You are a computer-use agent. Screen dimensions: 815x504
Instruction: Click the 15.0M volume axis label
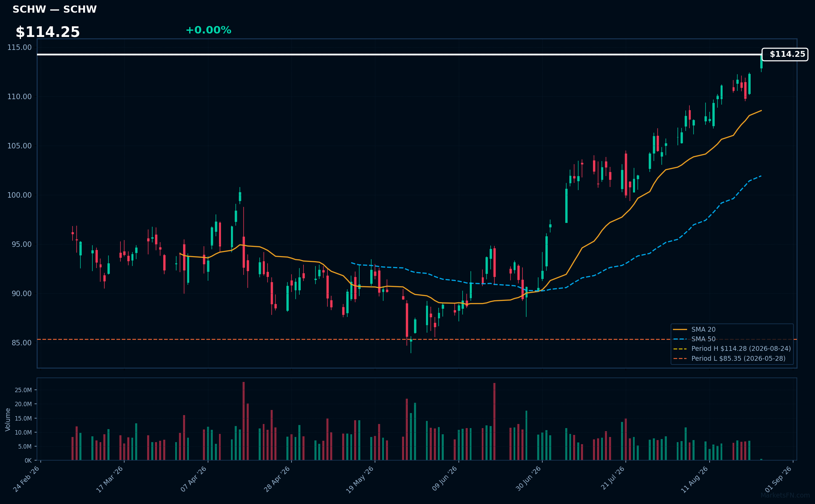[23, 418]
